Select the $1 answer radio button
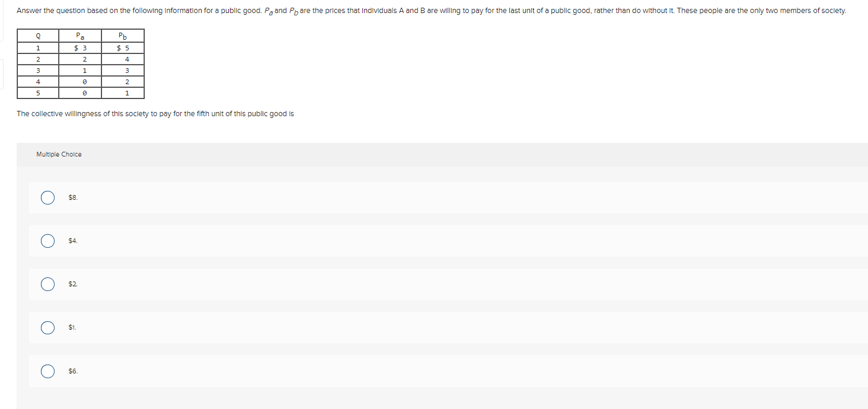 click(x=47, y=327)
